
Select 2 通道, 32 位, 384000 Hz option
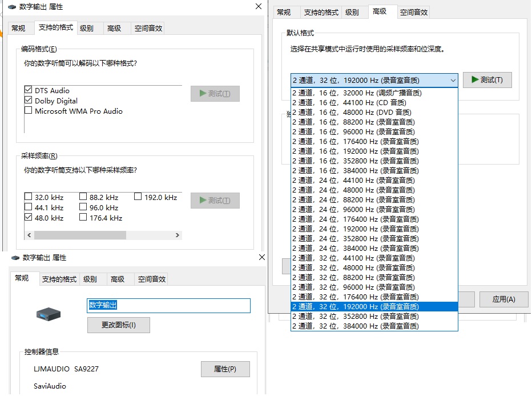coord(374,326)
